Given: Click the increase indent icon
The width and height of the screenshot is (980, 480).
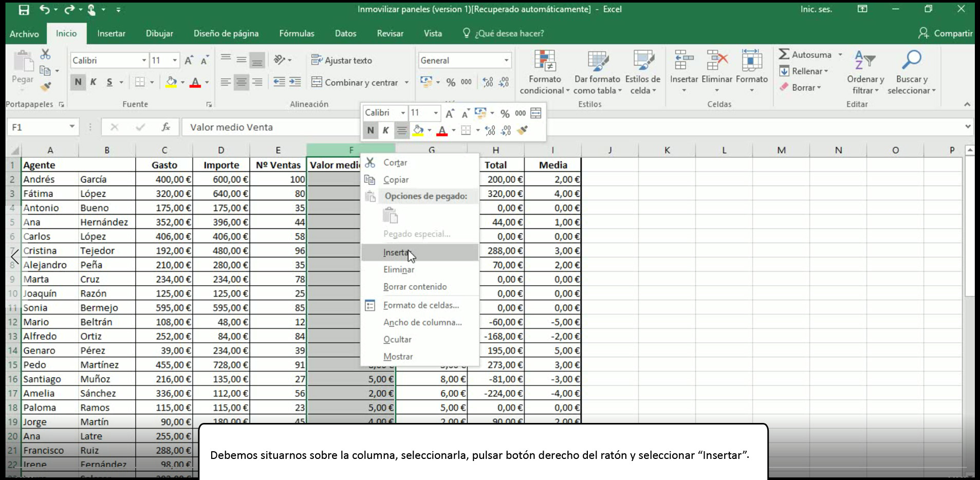Looking at the screenshot, I should point(295,82).
